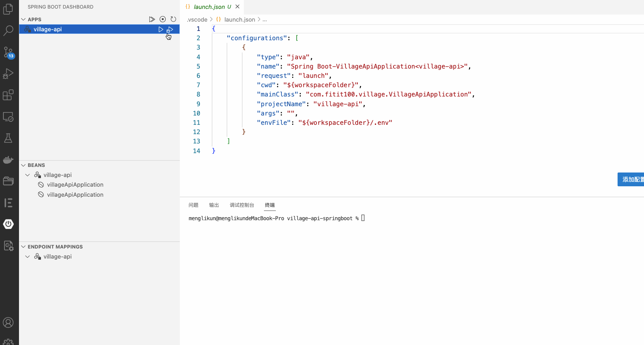
Task: Open the file-gear icon below Spring Boot icon
Action: pos(8,246)
